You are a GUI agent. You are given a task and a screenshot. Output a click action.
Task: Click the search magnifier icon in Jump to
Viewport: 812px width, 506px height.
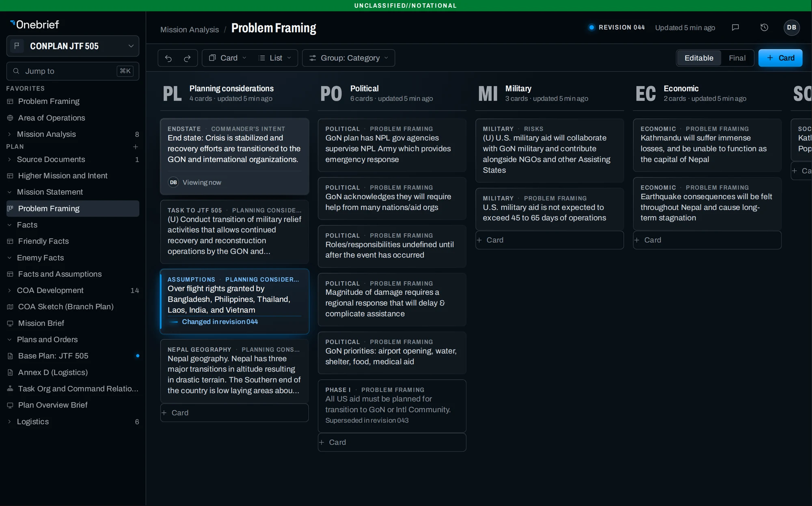[16, 71]
